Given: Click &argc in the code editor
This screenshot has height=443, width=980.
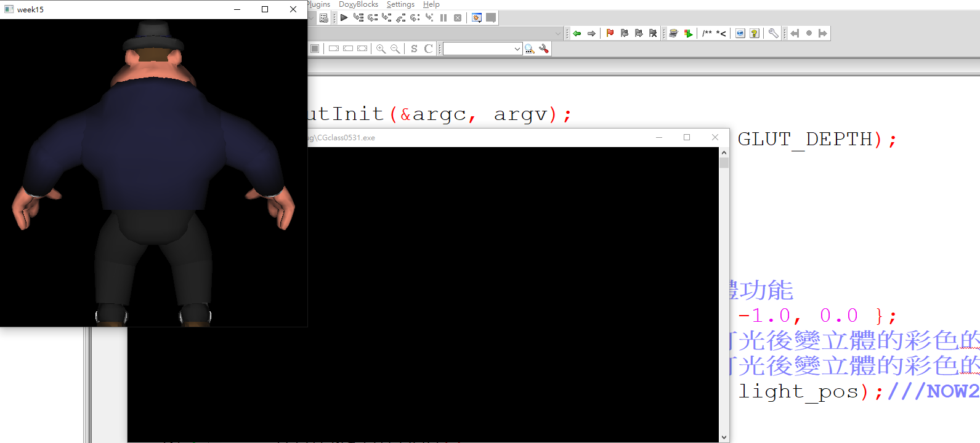Looking at the screenshot, I should click(433, 114).
